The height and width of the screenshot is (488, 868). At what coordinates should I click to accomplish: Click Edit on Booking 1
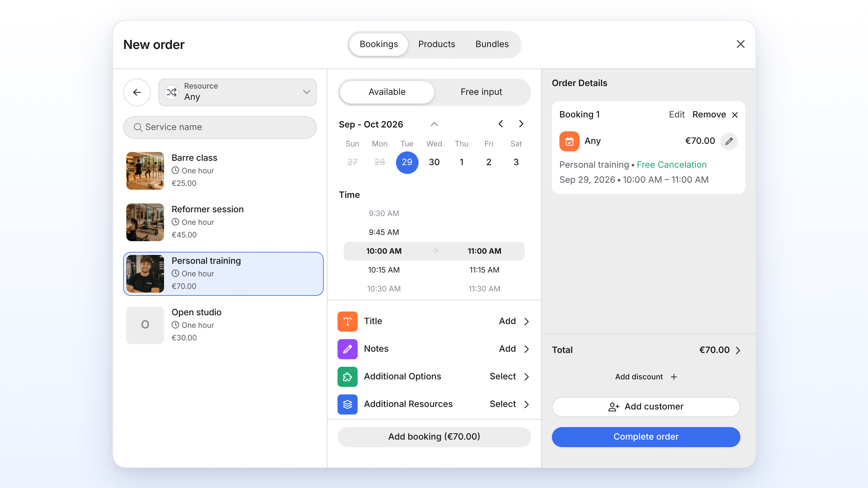[677, 115]
